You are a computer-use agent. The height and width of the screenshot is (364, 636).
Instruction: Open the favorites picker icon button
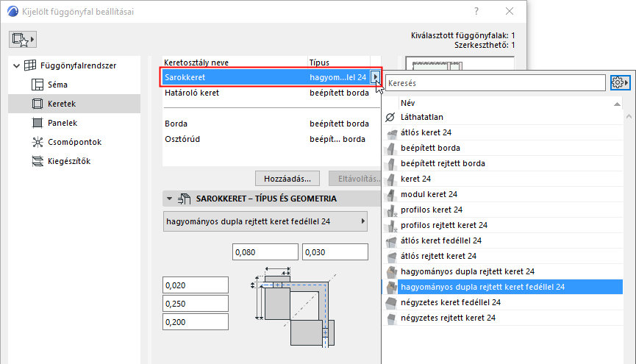point(23,40)
